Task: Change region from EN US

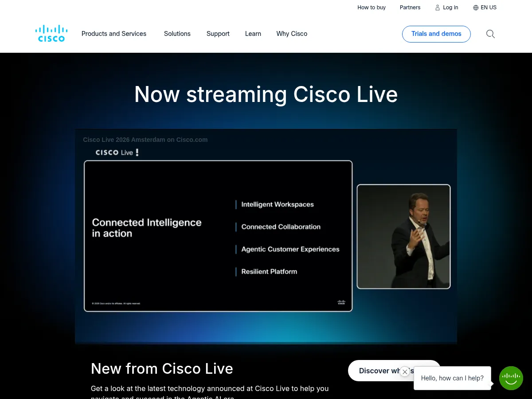Action: click(488, 8)
